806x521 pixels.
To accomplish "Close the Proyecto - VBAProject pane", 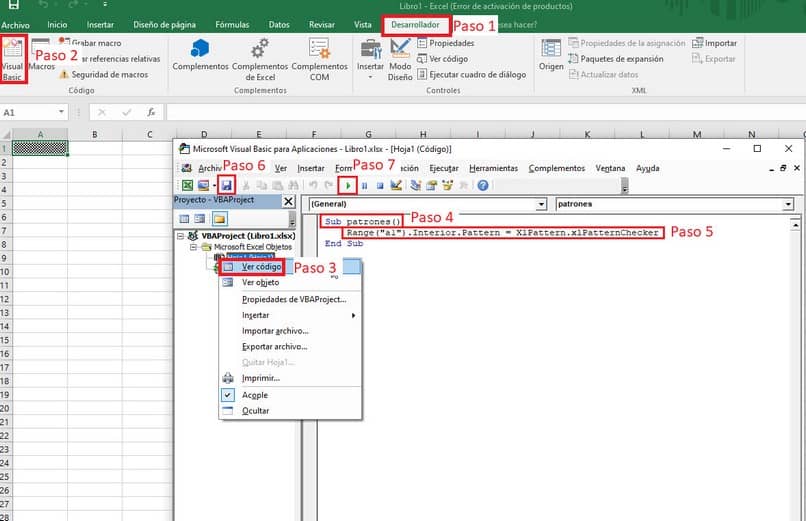I will (289, 201).
